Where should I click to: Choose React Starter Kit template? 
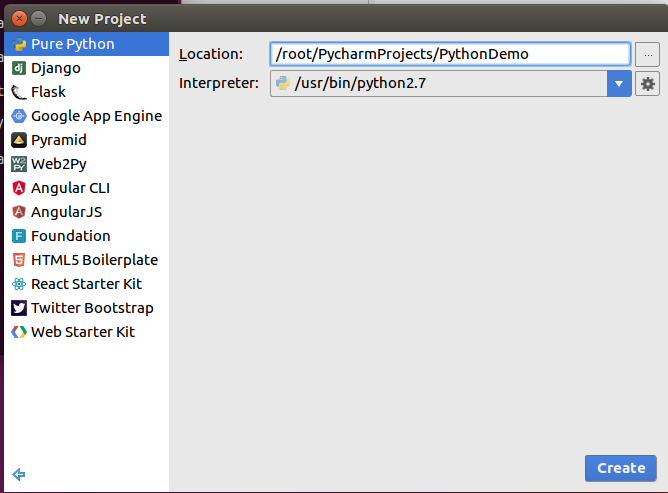tap(86, 284)
